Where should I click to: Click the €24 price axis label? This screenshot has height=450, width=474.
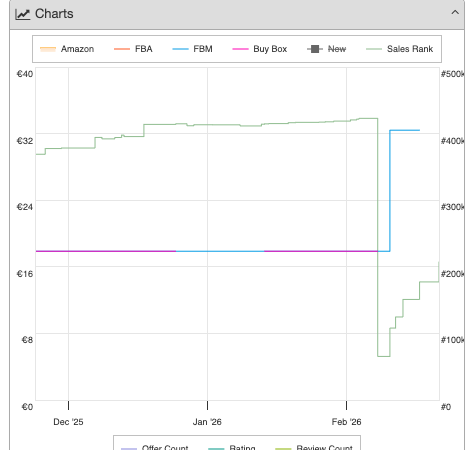click(x=25, y=207)
